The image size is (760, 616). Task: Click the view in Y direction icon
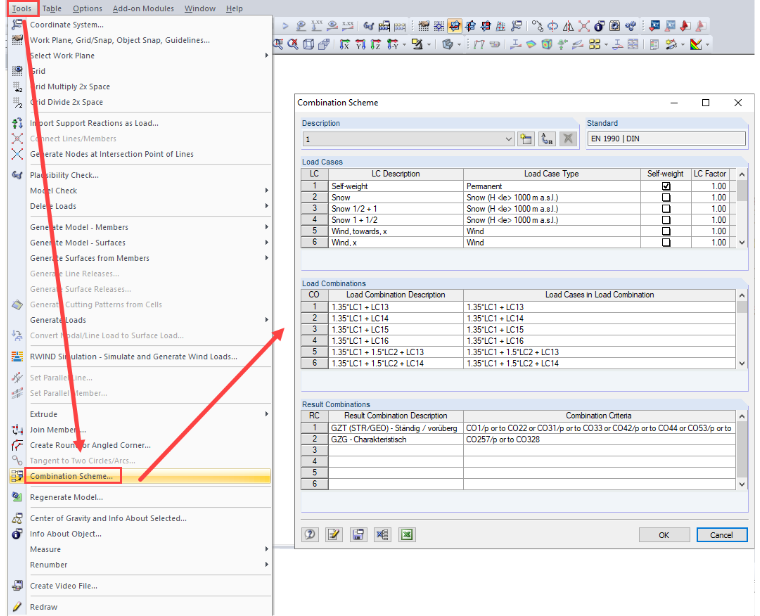click(x=360, y=45)
